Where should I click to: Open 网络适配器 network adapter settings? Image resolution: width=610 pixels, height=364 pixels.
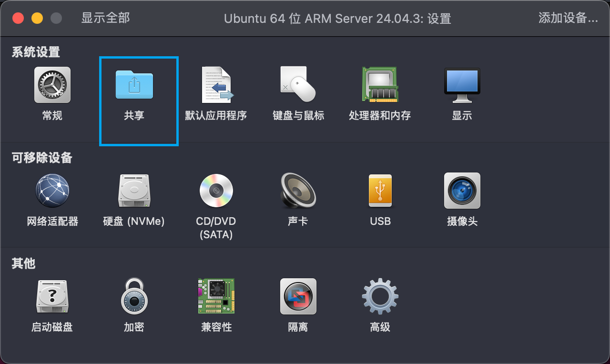[52, 191]
